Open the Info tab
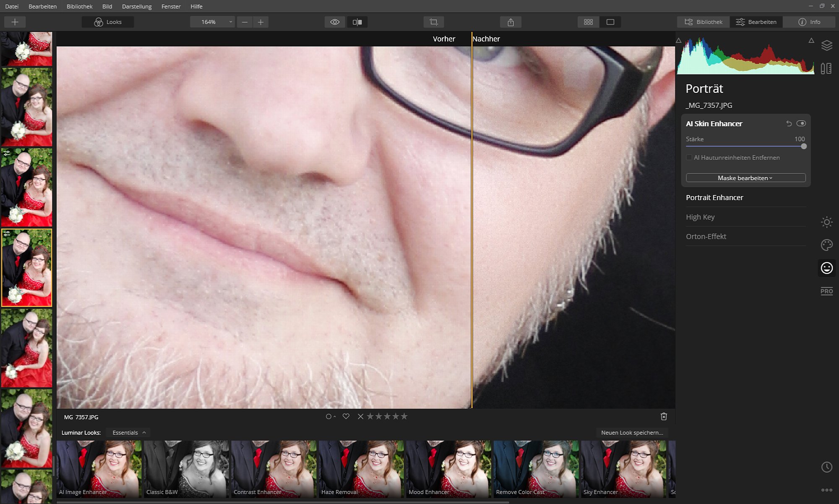 pyautogui.click(x=809, y=22)
